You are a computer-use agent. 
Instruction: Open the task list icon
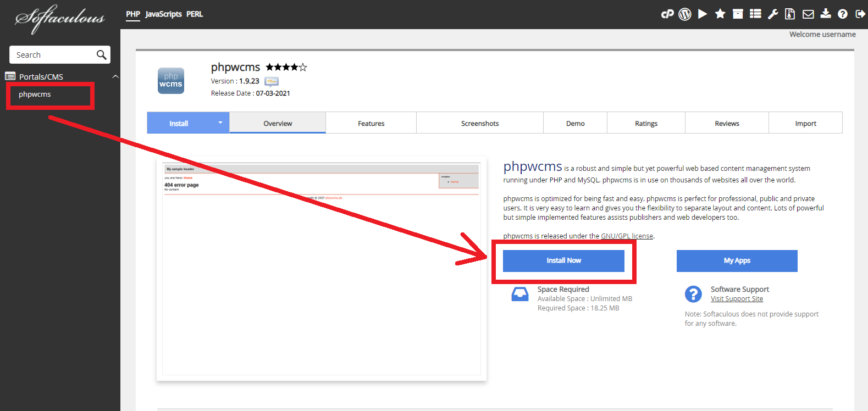(755, 14)
